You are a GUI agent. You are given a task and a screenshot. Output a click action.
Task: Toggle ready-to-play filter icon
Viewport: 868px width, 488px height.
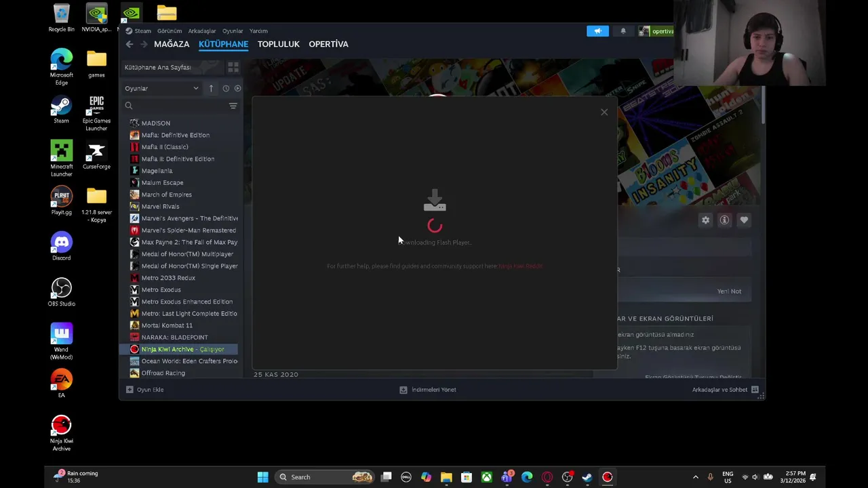237,88
